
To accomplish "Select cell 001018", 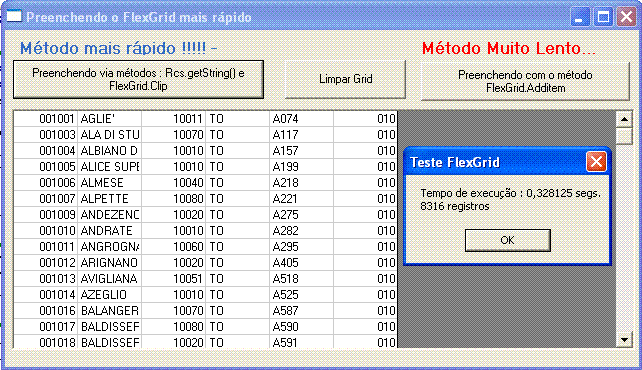I will point(46,342).
